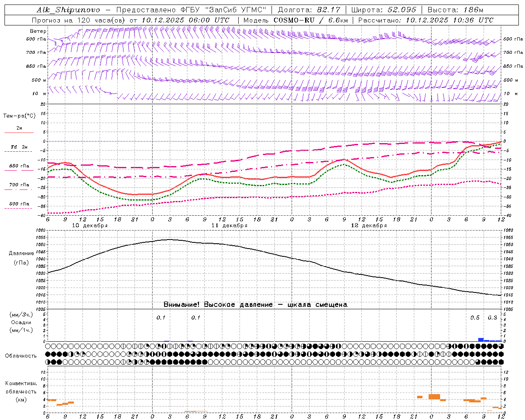525x420 pixels.
Task: Click the '12 декабря' date label
Action: 369,226
